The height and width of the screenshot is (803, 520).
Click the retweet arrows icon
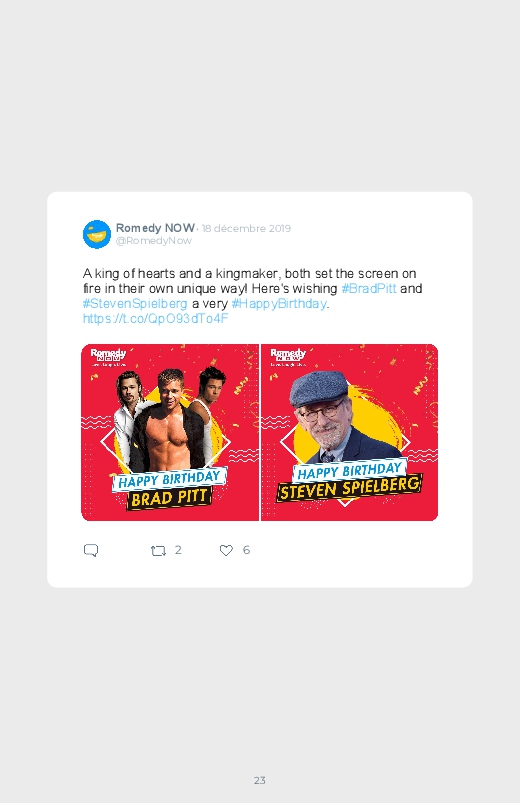tap(158, 551)
